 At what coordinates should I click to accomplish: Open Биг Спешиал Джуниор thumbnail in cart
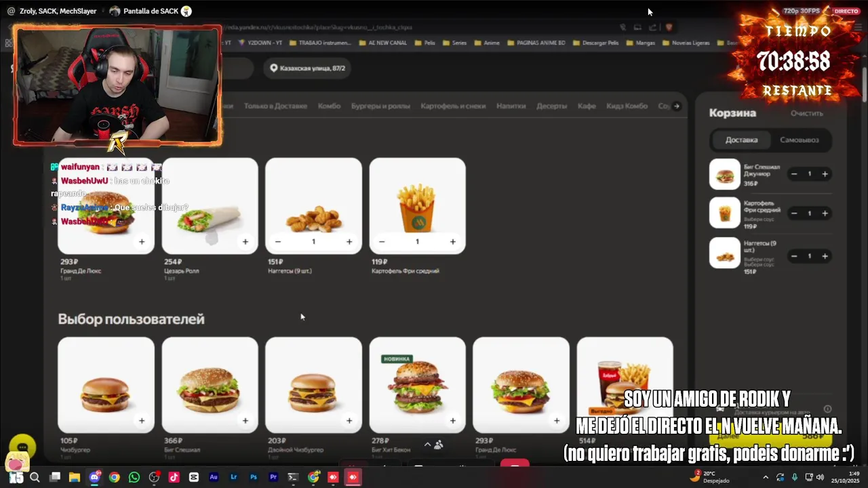[725, 174]
